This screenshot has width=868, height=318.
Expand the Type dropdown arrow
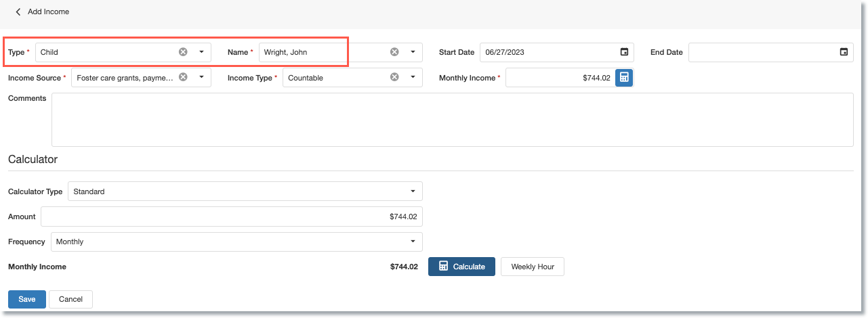click(201, 52)
